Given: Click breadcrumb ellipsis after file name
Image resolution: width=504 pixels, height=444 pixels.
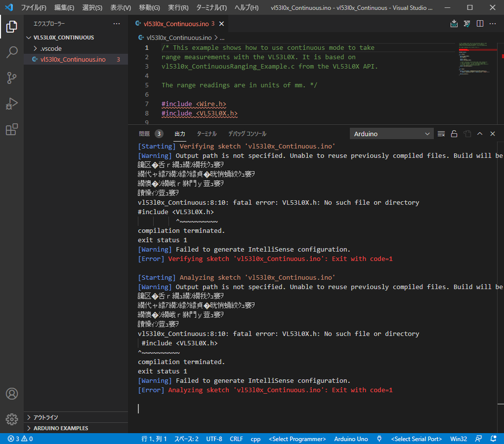Looking at the screenshot, I should coord(222,38).
